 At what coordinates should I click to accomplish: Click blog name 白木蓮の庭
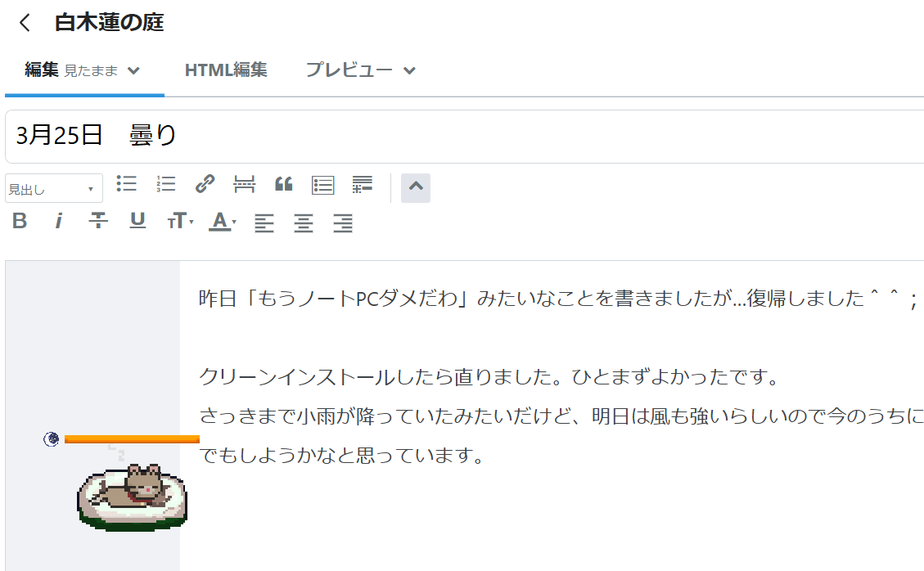click(x=109, y=23)
